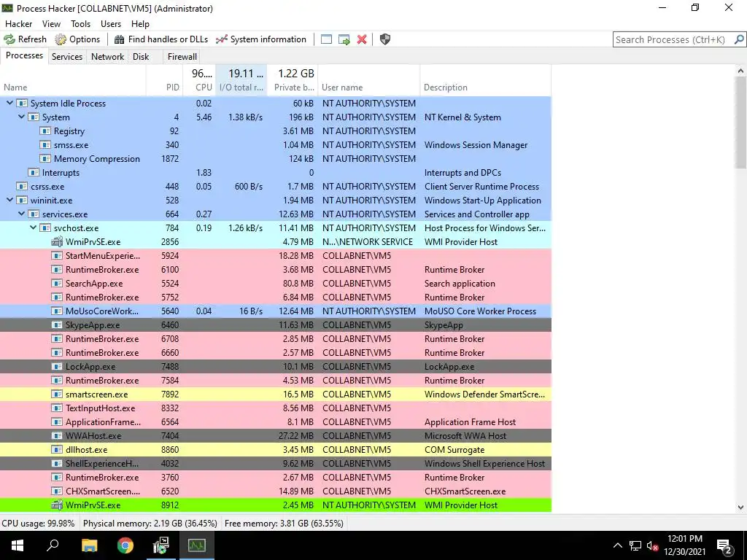This screenshot has width=747, height=560.
Task: Open the Help menu
Action: coord(140,24)
